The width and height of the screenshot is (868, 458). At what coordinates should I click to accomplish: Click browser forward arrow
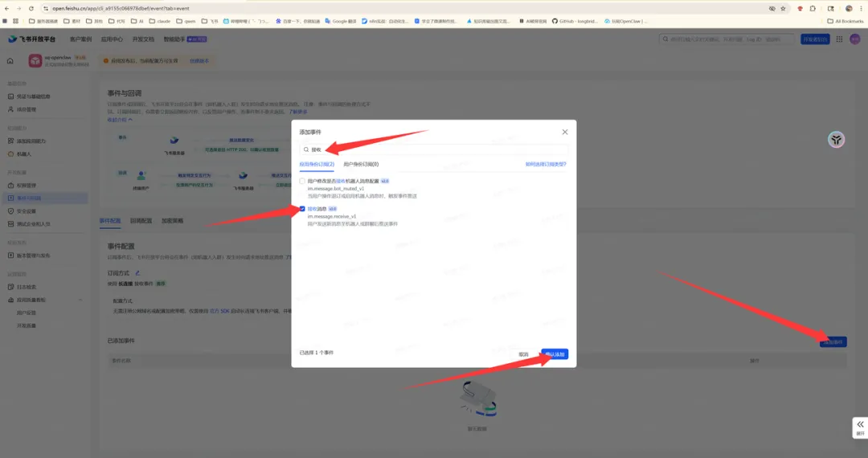[x=18, y=8]
